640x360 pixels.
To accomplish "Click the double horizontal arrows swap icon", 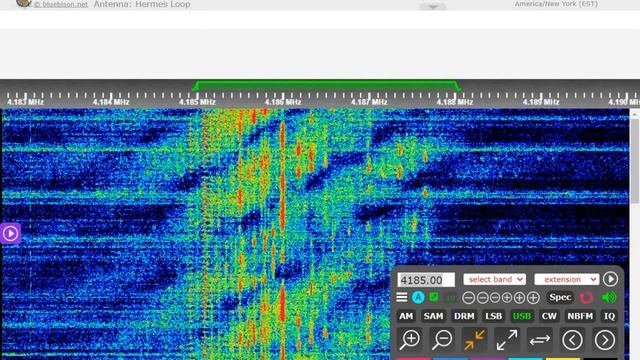I will coord(540,340).
